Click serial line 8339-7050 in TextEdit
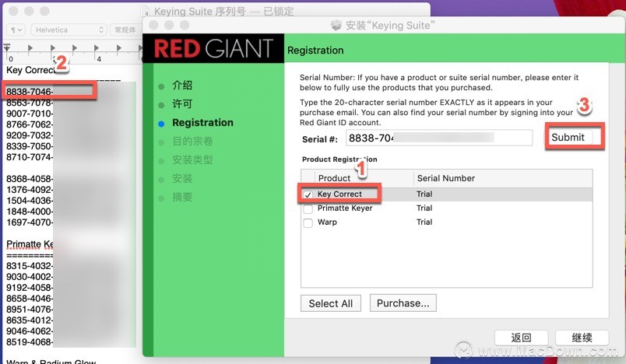This screenshot has width=626, height=364. click(29, 146)
